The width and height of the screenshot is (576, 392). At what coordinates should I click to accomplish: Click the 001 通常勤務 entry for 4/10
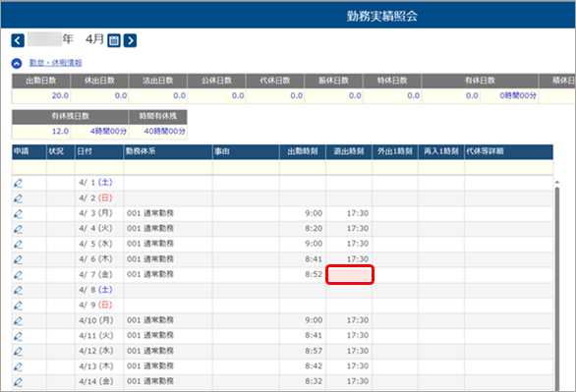[150, 321]
